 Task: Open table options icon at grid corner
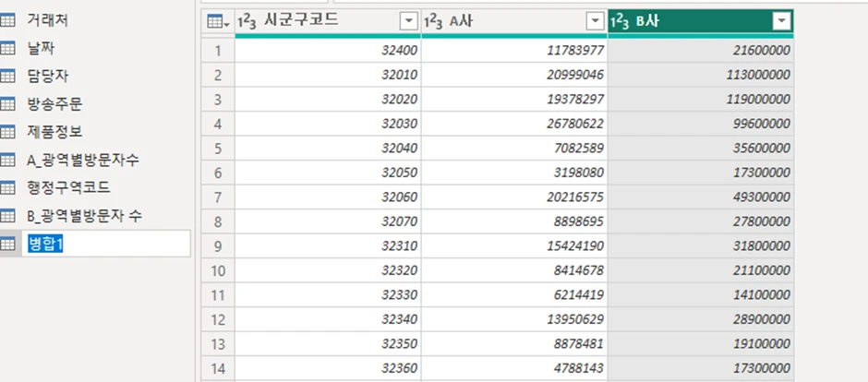click(218, 21)
